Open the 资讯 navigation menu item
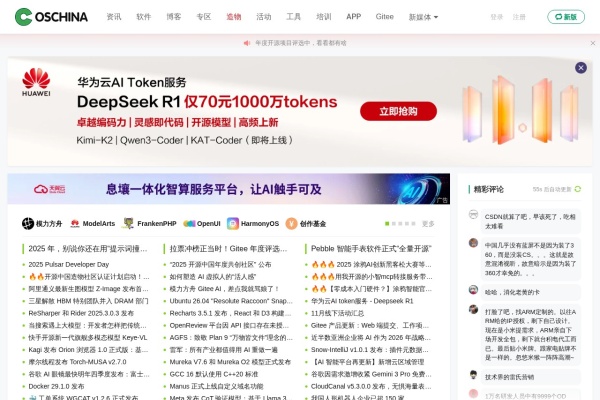 tap(114, 17)
